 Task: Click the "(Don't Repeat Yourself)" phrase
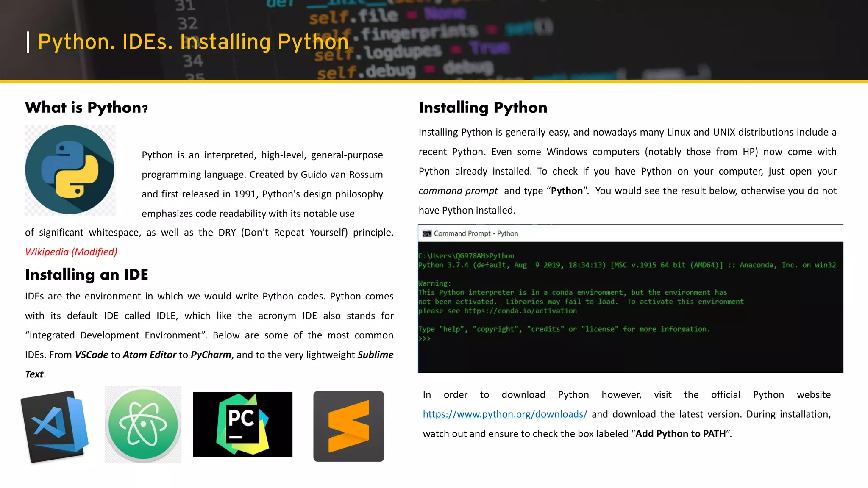pyautogui.click(x=294, y=232)
